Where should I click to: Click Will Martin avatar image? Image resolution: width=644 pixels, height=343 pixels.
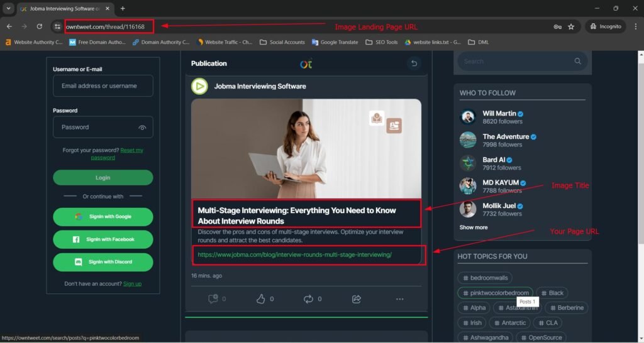(468, 117)
